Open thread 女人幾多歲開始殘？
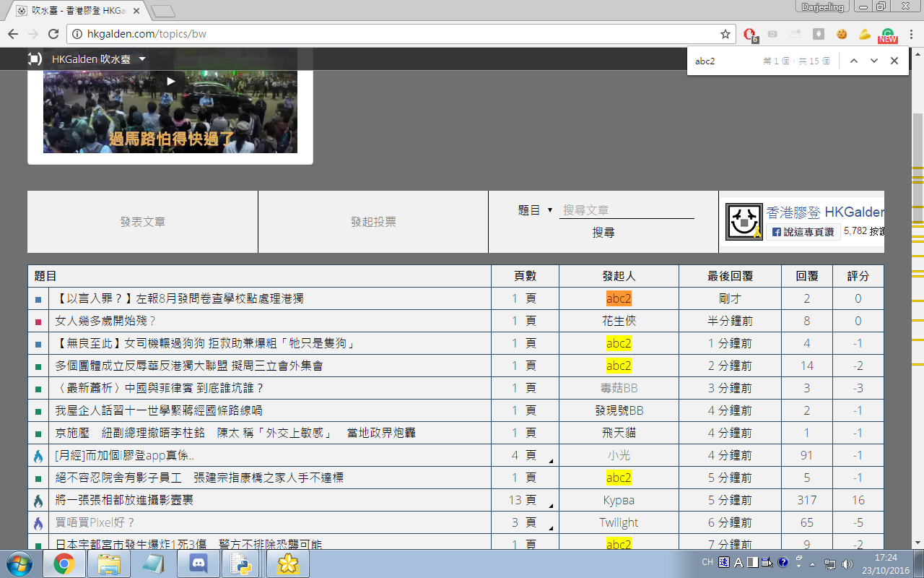924x578 pixels. click(106, 321)
